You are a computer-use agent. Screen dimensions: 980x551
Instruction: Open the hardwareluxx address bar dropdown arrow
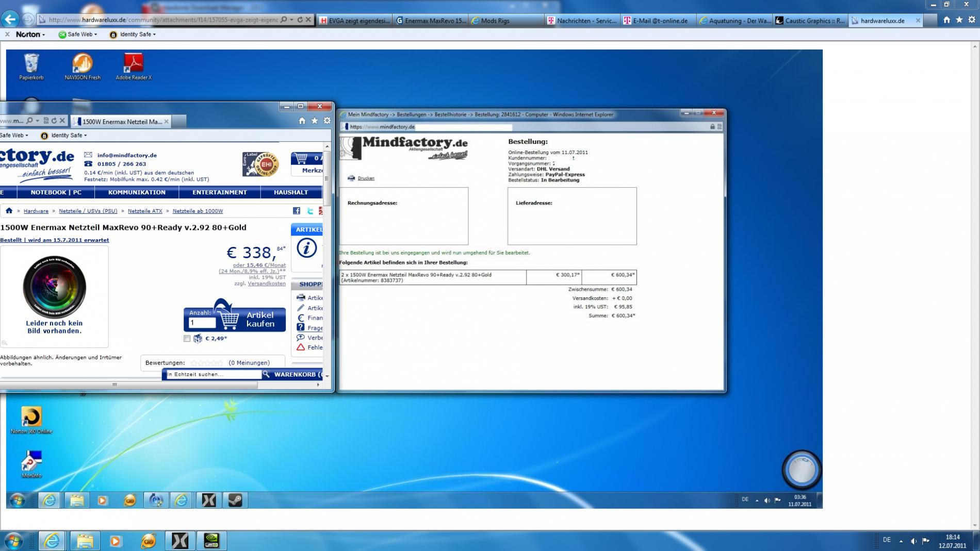pyautogui.click(x=292, y=20)
